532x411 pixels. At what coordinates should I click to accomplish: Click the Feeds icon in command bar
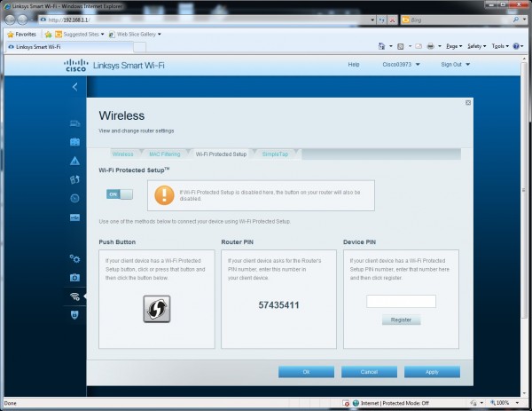click(x=401, y=46)
